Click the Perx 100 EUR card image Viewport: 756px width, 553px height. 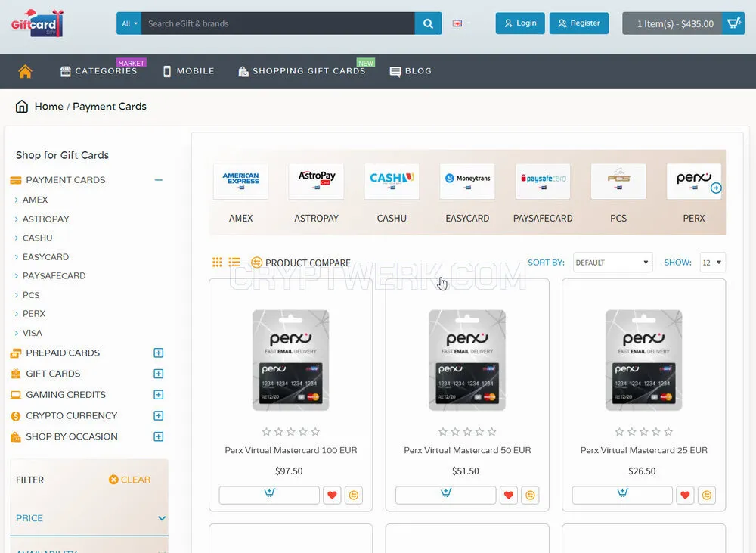tap(291, 360)
